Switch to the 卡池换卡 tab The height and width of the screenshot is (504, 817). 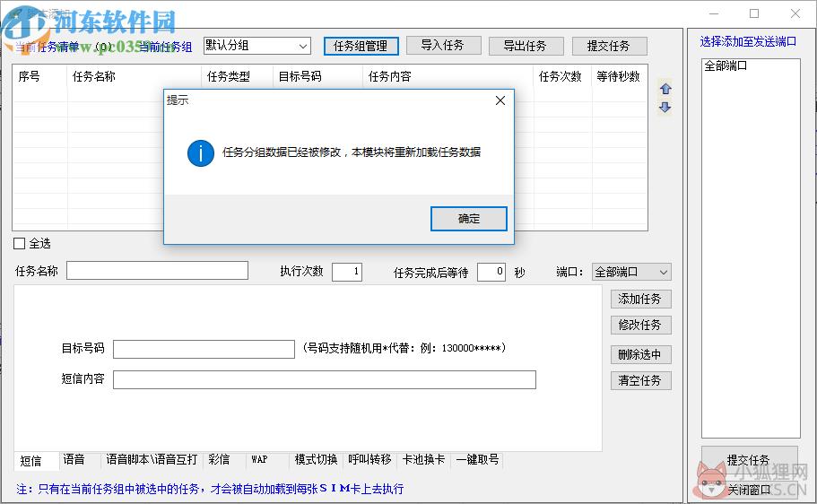pyautogui.click(x=423, y=460)
